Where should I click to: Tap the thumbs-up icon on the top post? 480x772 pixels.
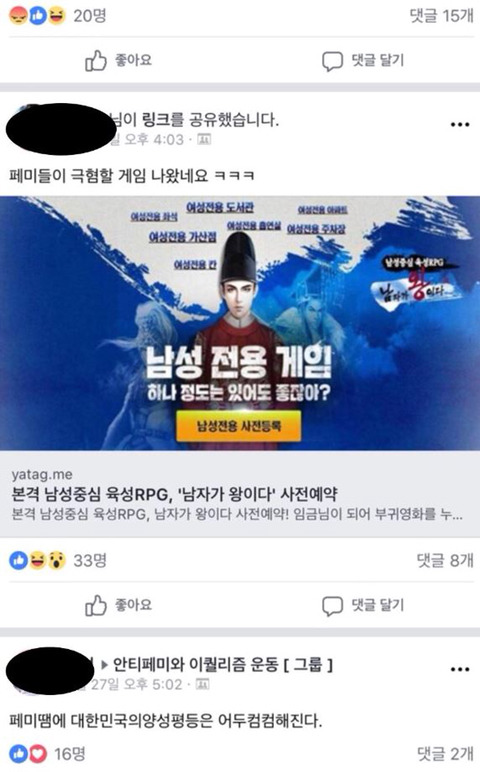(96, 61)
